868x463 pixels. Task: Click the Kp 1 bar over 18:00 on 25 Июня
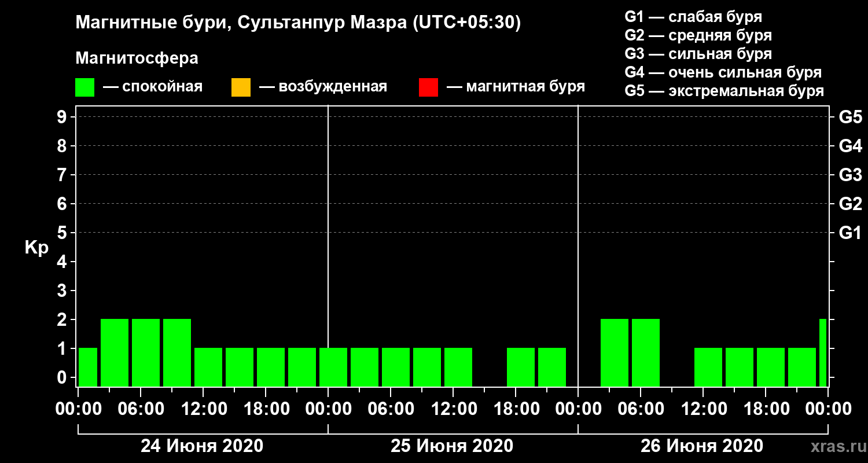point(521,367)
